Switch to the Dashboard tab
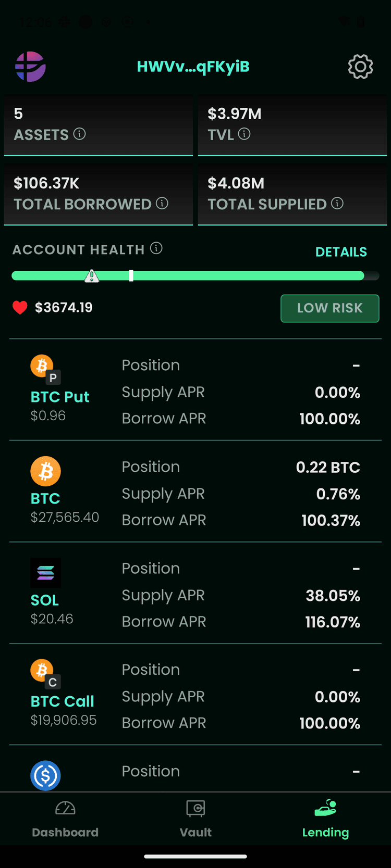The width and height of the screenshot is (391, 868). 65,819
